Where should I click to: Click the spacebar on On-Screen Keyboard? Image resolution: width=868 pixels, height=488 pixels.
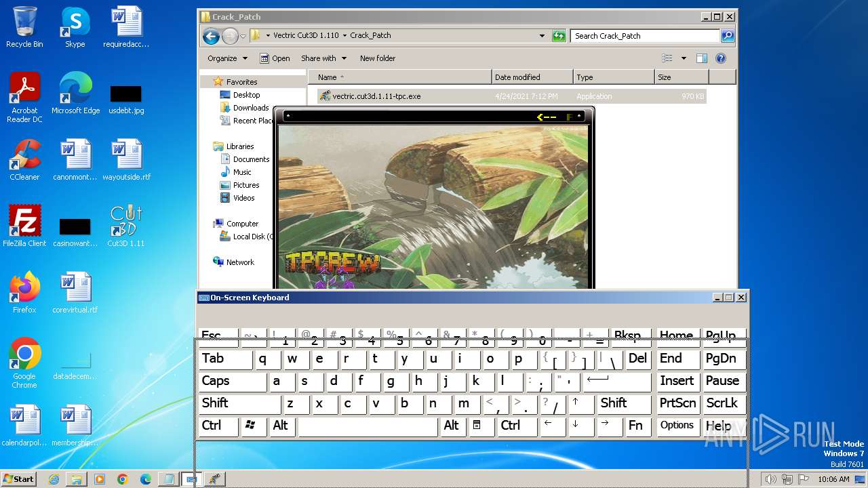(368, 426)
